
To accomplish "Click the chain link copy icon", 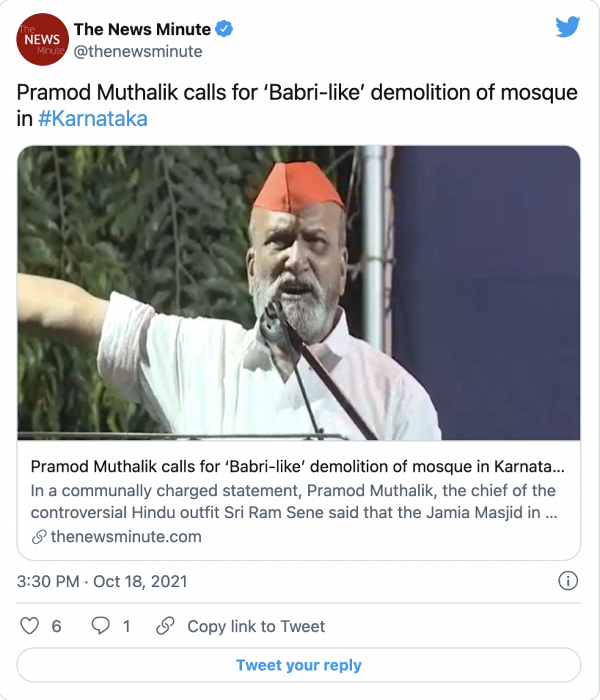I will coord(165,626).
